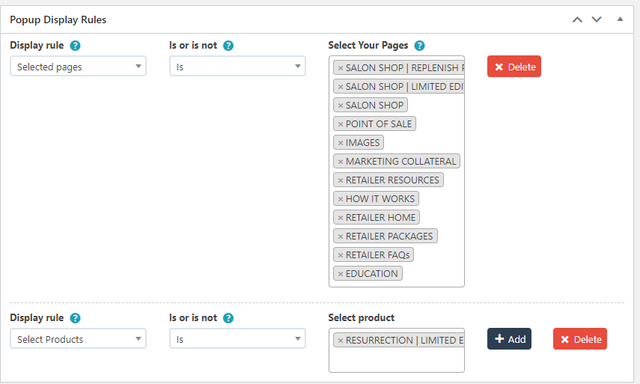Viewport: 640px width, 384px height.
Task: Click help icon next to Select Your Pages
Action: pos(419,46)
